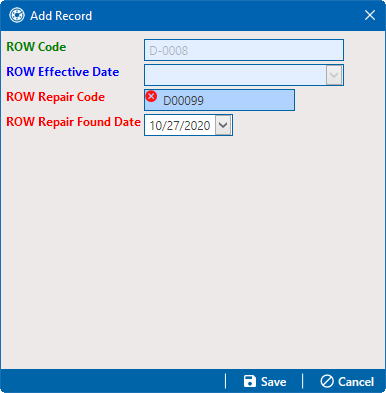
Task: Click the ROW Code label
Action: (x=36, y=47)
